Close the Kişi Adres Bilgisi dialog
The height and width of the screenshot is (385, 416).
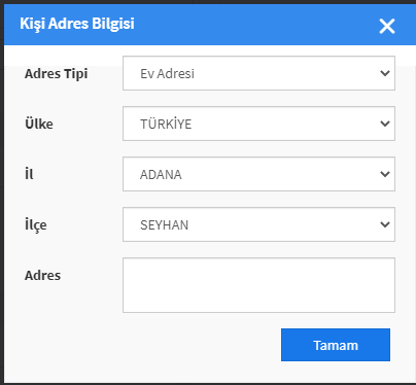pyautogui.click(x=387, y=26)
